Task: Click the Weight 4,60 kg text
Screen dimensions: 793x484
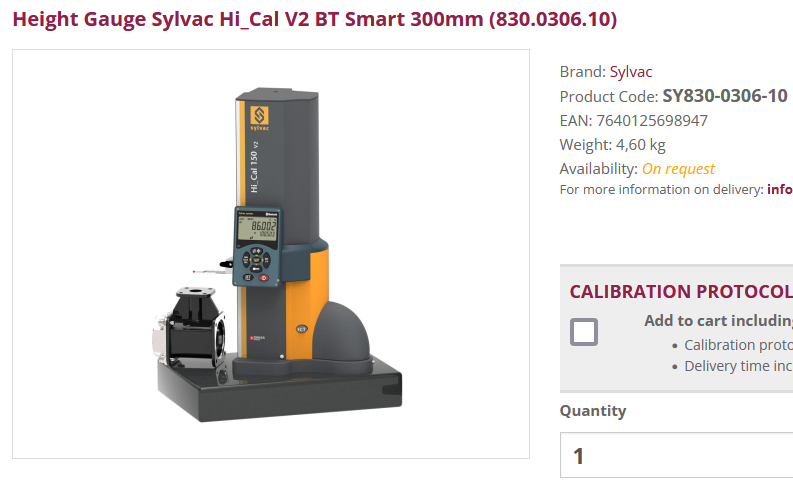Action: [x=612, y=145]
